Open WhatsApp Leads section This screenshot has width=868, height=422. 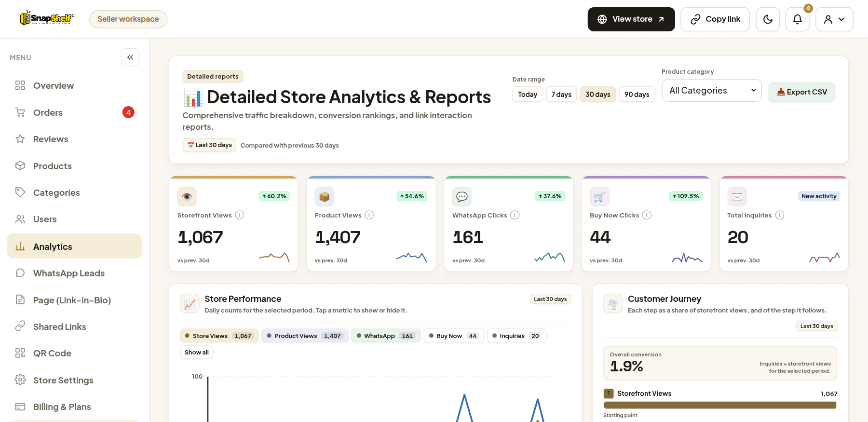click(x=75, y=273)
